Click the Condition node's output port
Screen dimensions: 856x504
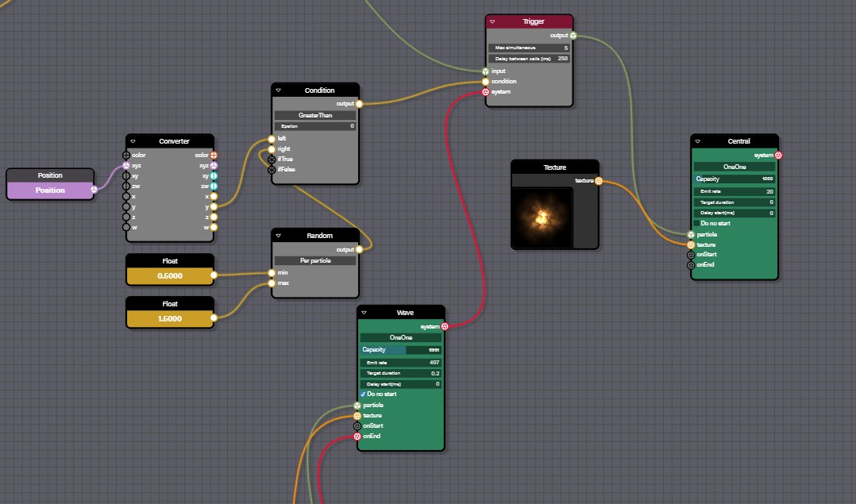coord(359,104)
